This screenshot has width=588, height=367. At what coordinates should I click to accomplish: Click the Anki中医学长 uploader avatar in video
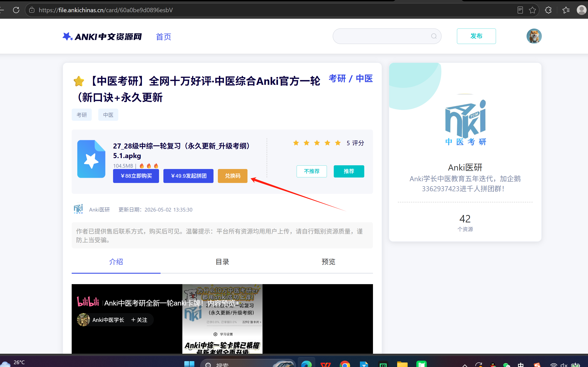[x=83, y=320]
